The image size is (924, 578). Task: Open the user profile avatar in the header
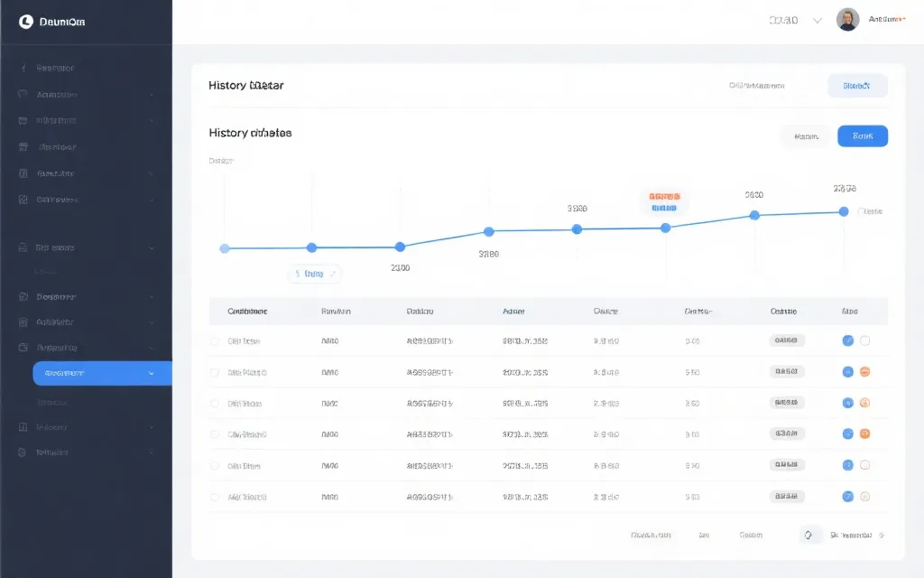pyautogui.click(x=847, y=20)
